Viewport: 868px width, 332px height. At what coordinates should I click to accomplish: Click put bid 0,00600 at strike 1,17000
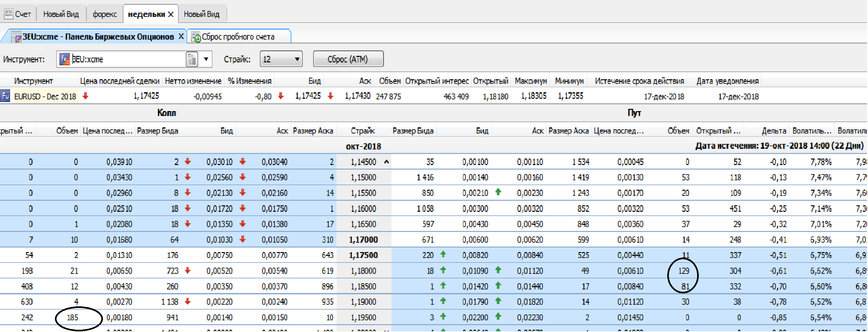[475, 240]
